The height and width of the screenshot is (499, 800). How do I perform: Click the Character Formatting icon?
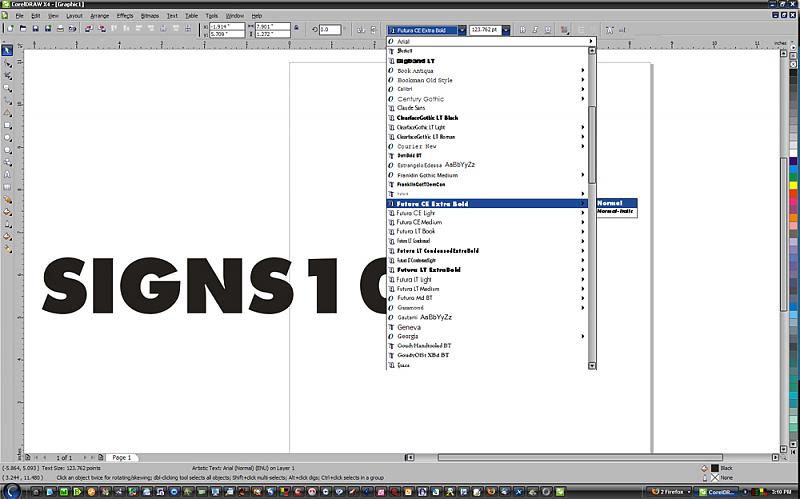609,30
